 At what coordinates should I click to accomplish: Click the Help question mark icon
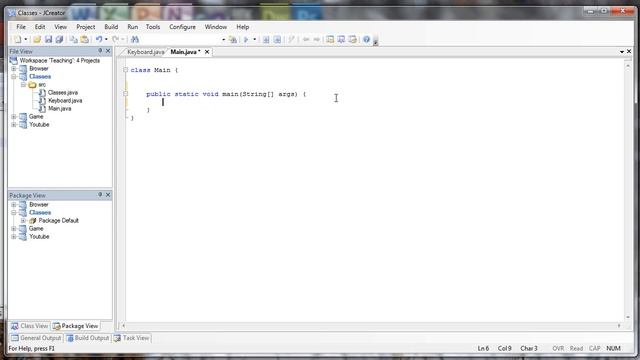pos(366,39)
